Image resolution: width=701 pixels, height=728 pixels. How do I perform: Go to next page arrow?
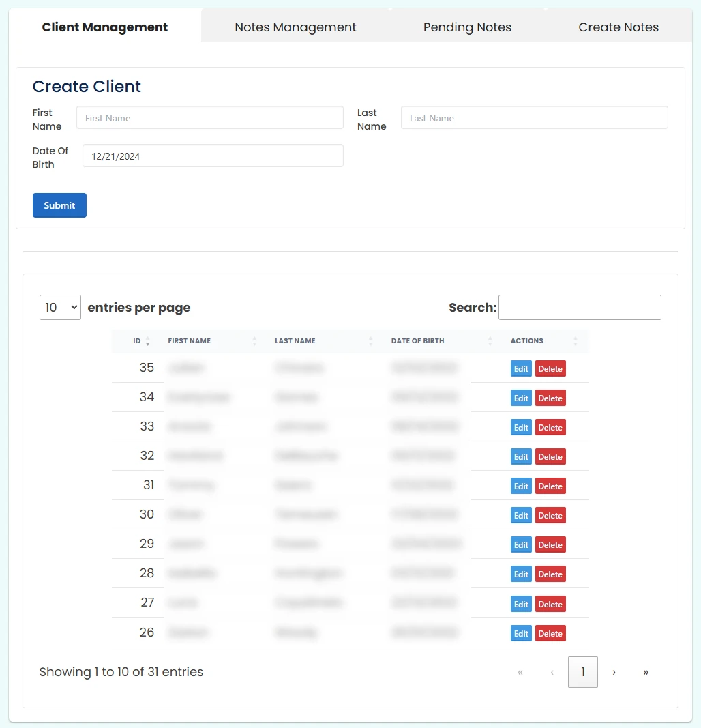click(x=614, y=672)
